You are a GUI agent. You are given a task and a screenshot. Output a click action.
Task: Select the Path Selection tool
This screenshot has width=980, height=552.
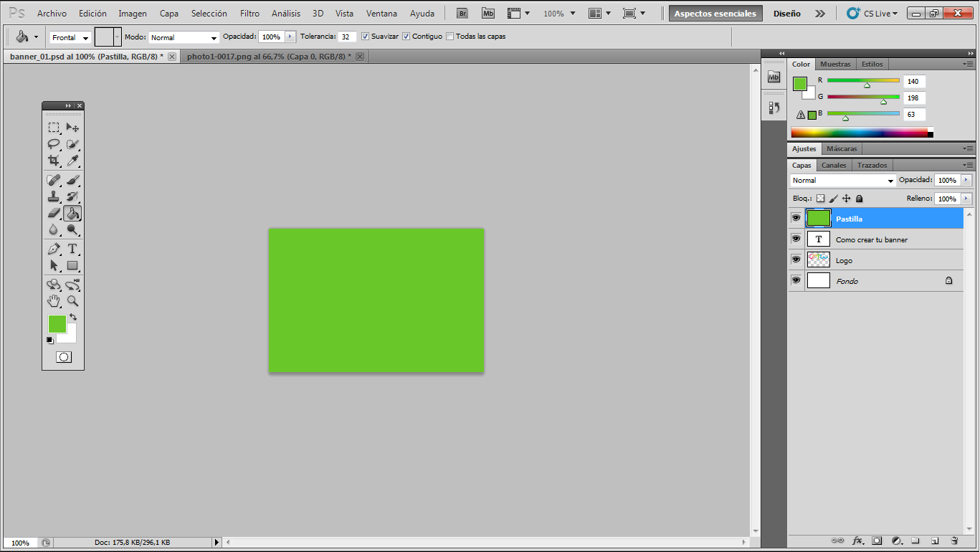[54, 265]
